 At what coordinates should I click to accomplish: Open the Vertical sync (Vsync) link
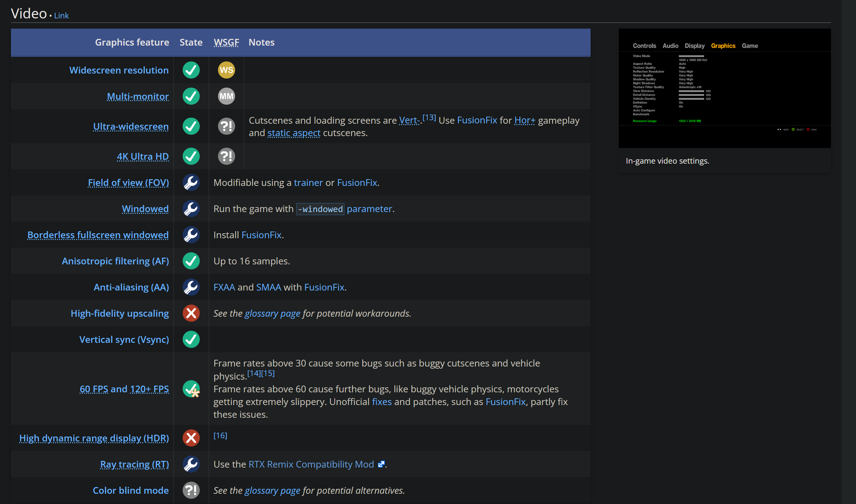tap(124, 339)
